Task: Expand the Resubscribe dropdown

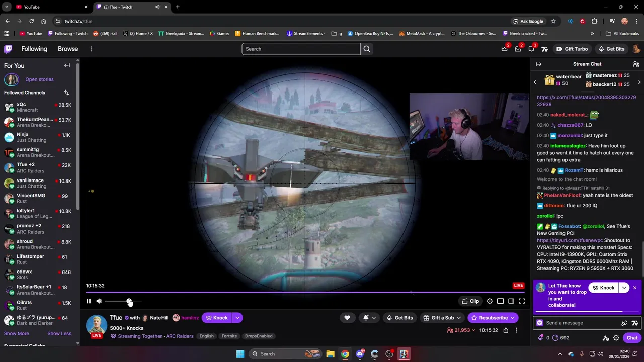Action: [x=513, y=318]
